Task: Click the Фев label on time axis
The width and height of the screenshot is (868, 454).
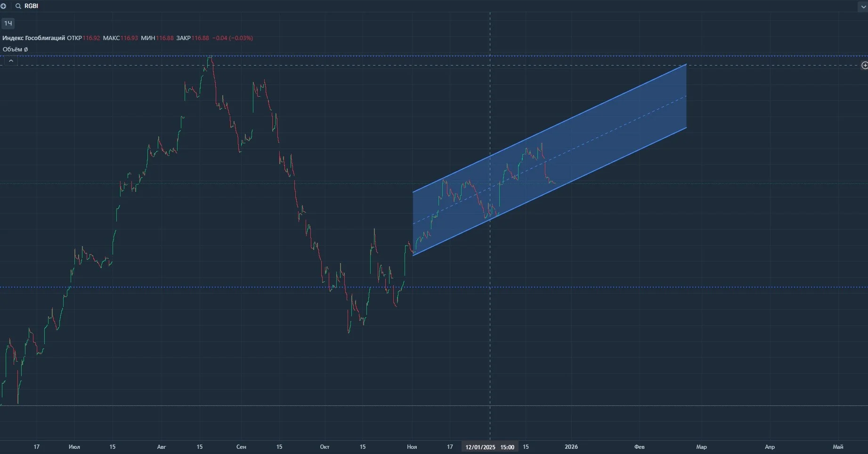Action: [640, 447]
